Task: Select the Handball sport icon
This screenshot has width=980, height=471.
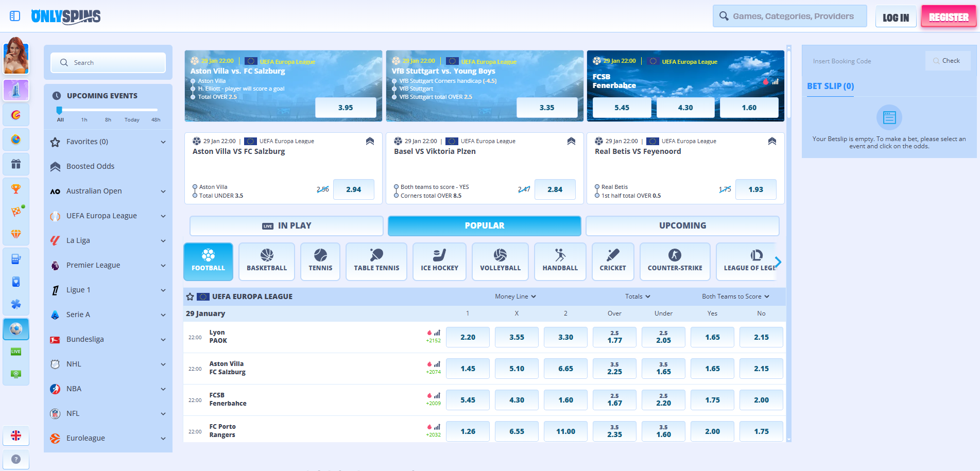Action: 560,261
